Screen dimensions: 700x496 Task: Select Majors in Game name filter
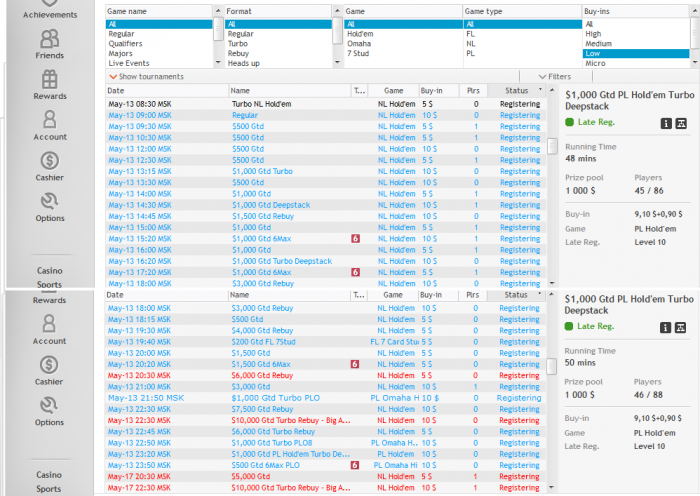(x=121, y=53)
